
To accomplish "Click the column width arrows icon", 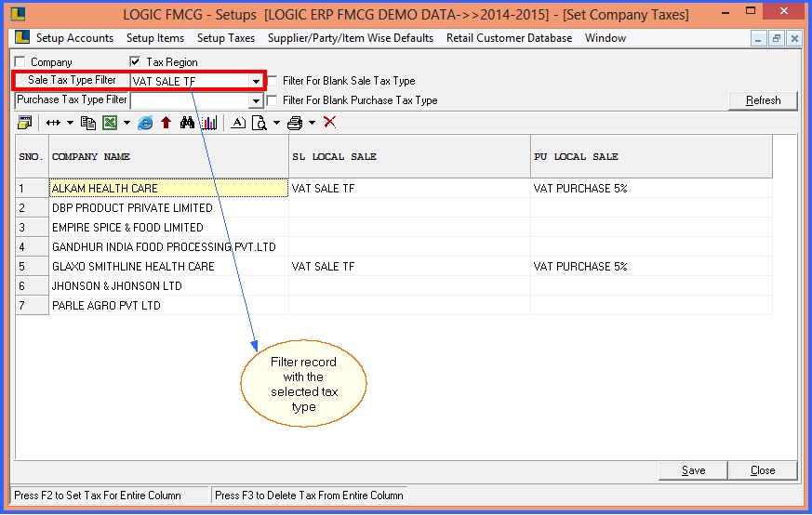I will tap(53, 123).
